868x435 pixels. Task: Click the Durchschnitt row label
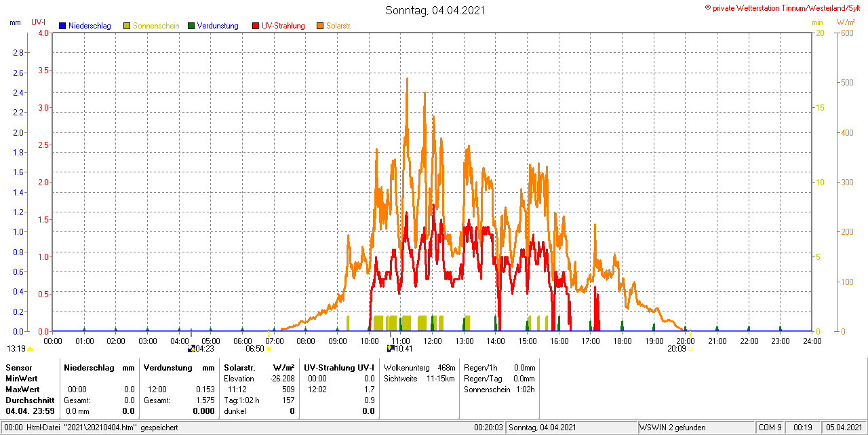click(30, 400)
